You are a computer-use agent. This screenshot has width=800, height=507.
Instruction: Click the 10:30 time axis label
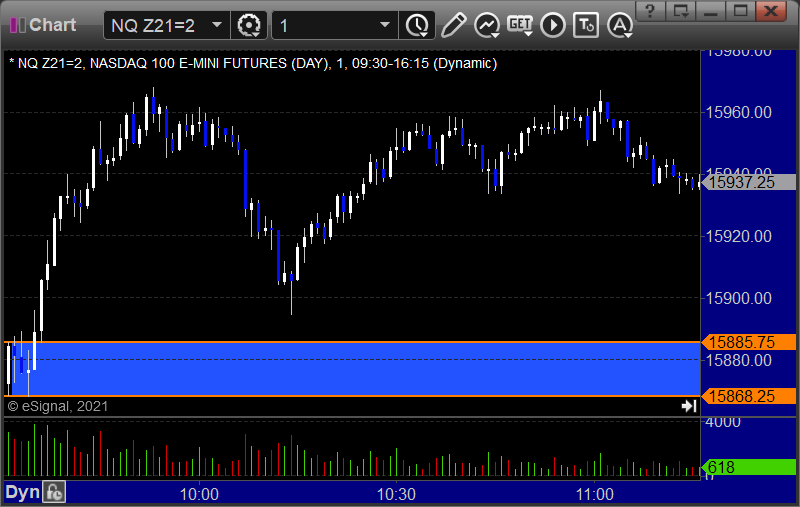click(396, 494)
